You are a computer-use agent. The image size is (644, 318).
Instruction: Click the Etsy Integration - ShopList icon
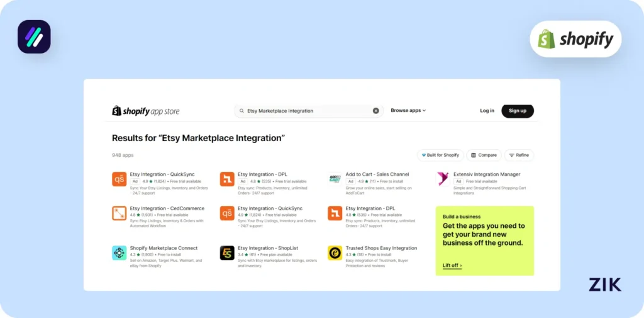227,253
